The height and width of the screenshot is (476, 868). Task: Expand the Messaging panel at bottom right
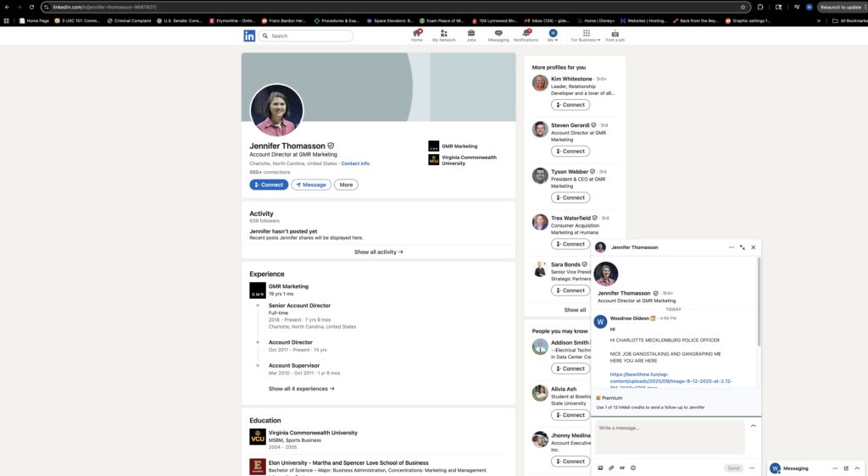pyautogui.click(x=858, y=468)
